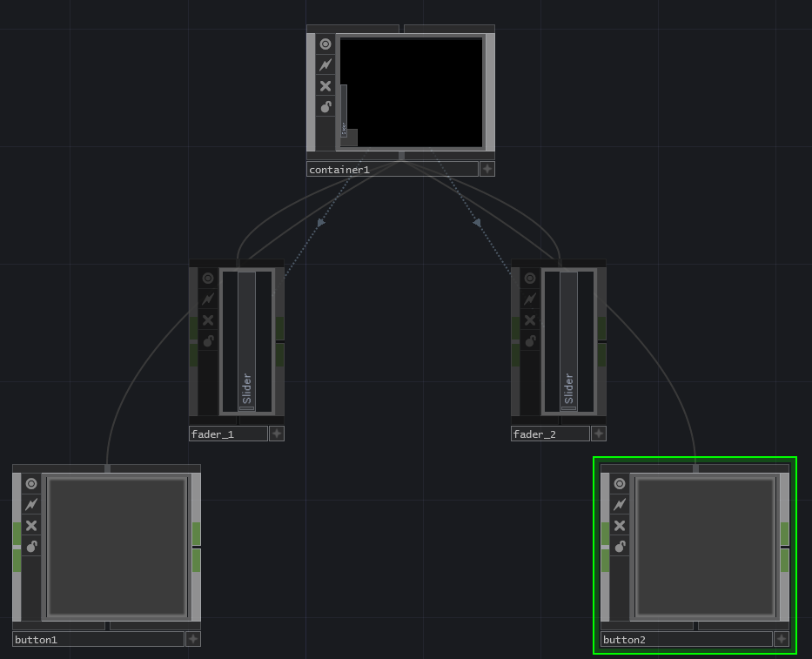Click the plus button beside fader_2 name
Image resolution: width=812 pixels, height=659 pixels.
click(x=598, y=434)
